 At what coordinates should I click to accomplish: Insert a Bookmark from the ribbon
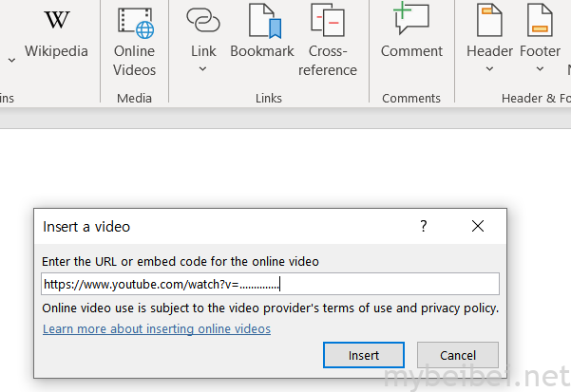262,32
